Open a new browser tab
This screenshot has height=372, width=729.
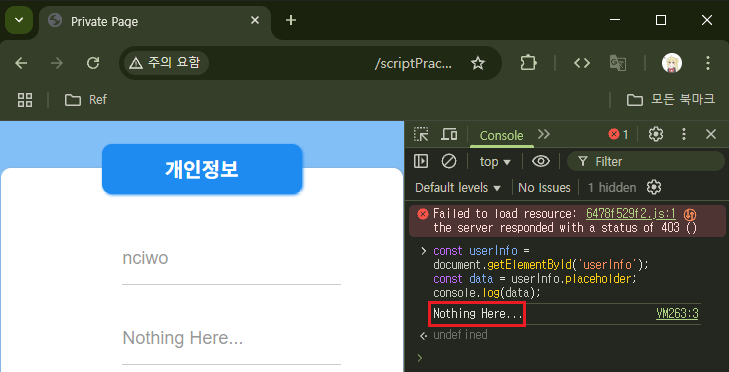click(291, 20)
